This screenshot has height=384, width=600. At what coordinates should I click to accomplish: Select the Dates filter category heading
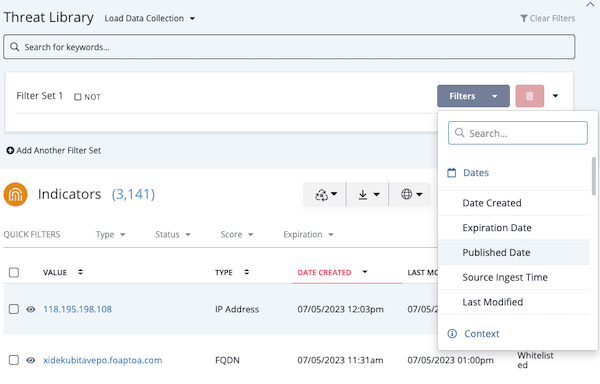pos(476,173)
